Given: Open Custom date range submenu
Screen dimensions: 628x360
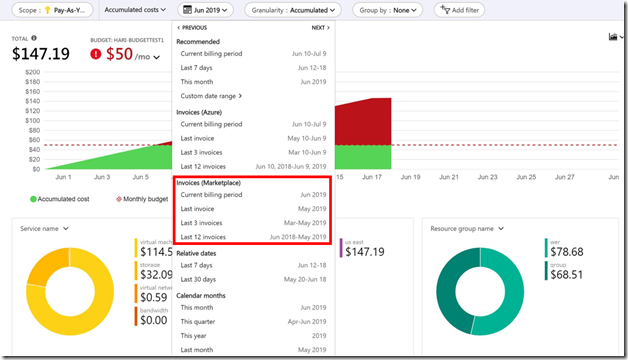Looking at the screenshot, I should coord(211,96).
